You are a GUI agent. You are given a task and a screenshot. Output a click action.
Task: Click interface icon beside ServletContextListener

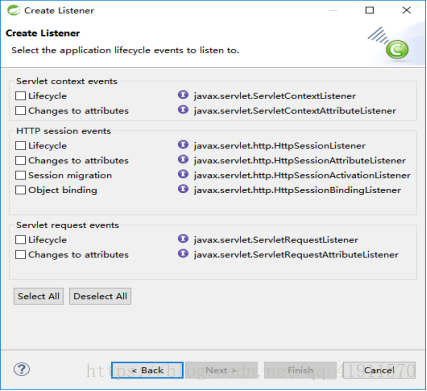pos(183,95)
